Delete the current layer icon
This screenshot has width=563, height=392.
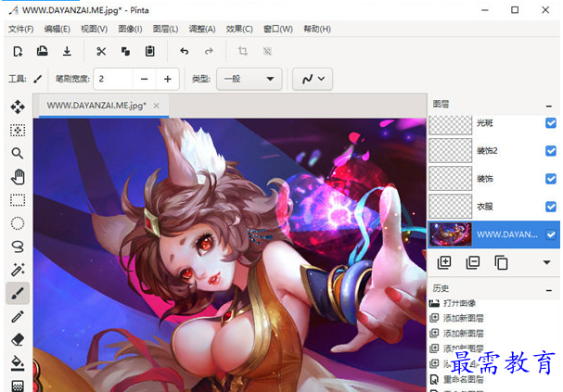click(x=472, y=262)
